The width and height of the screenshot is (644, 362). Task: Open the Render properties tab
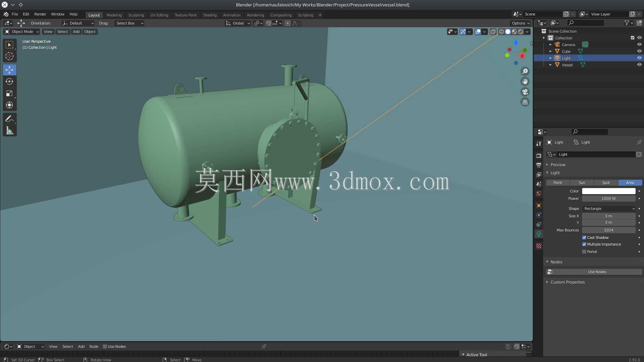pyautogui.click(x=539, y=155)
